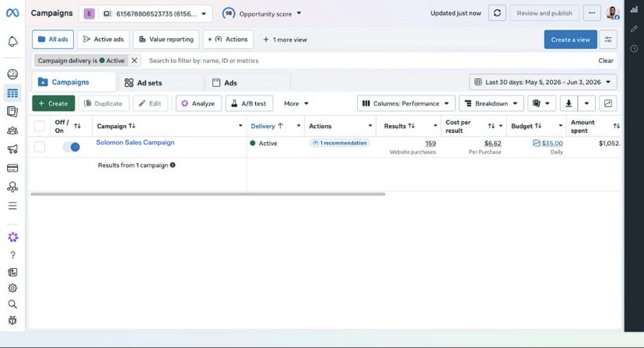Open charts view icon beside export
Image resolution: width=644 pixels, height=348 pixels.
(x=608, y=103)
